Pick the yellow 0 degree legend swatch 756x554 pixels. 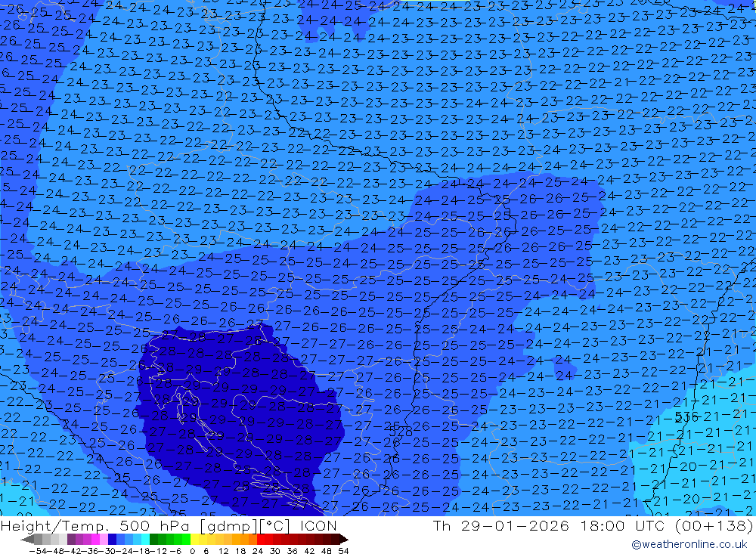click(x=194, y=539)
